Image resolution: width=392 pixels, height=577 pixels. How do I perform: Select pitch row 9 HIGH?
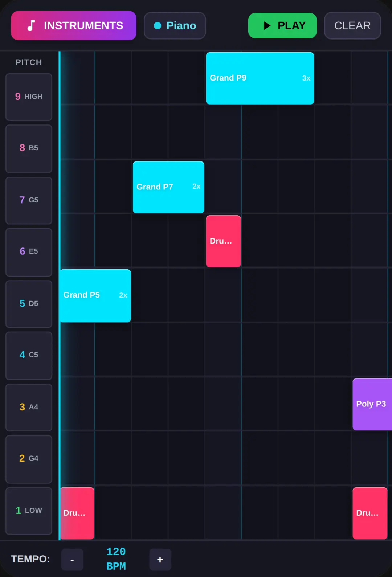pos(29,97)
